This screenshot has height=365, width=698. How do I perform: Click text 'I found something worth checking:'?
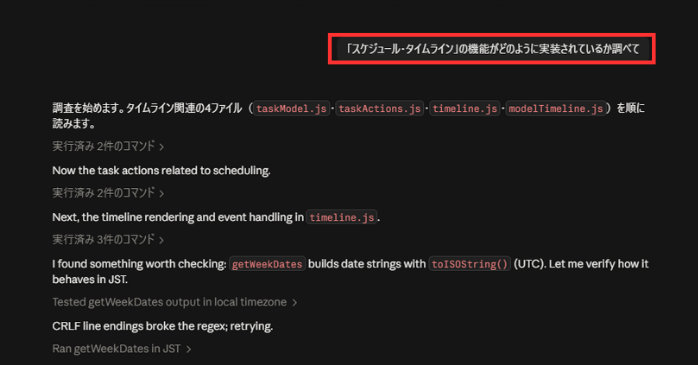pyautogui.click(x=139, y=264)
